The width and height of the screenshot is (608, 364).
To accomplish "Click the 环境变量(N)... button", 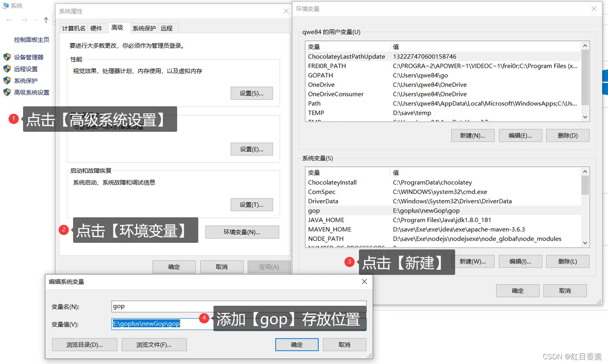I will coord(242,232).
